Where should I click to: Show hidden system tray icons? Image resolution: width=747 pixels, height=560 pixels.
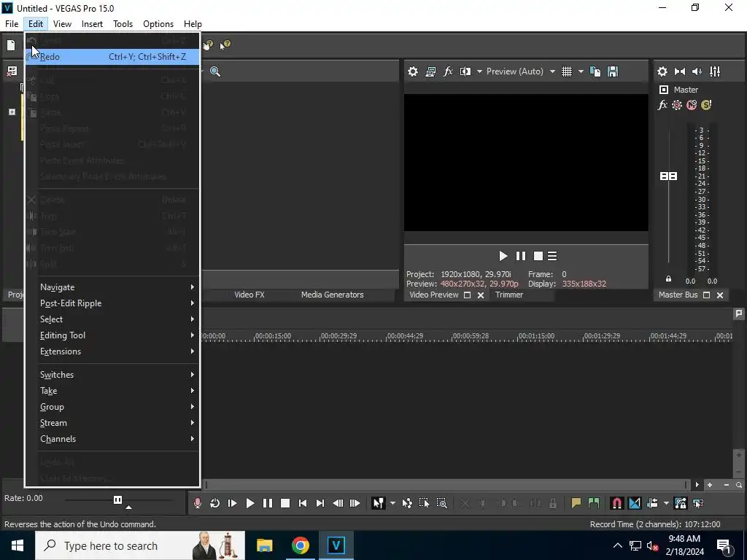tap(617, 545)
